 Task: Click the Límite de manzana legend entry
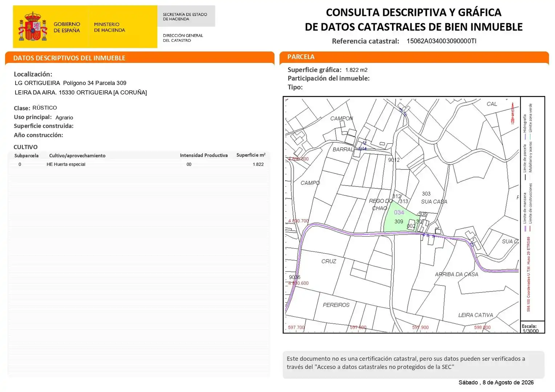coord(525,212)
